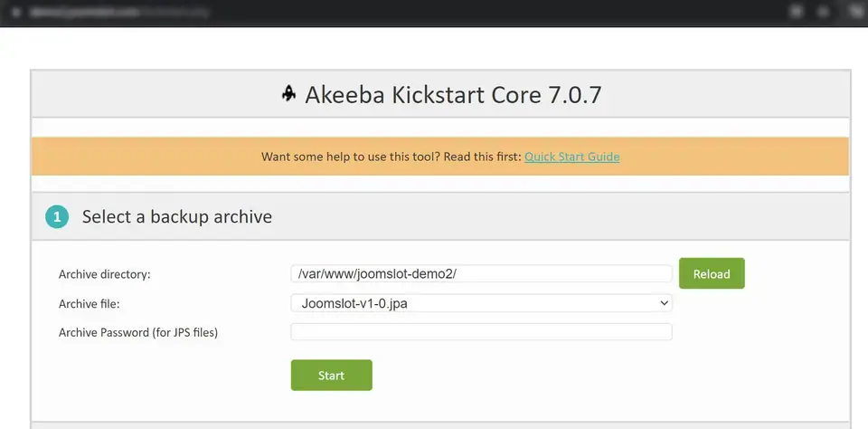Viewport: 868px width, 429px height.
Task: Click the rocket icon beside Akeeba Kickstart title
Action: coord(289,94)
